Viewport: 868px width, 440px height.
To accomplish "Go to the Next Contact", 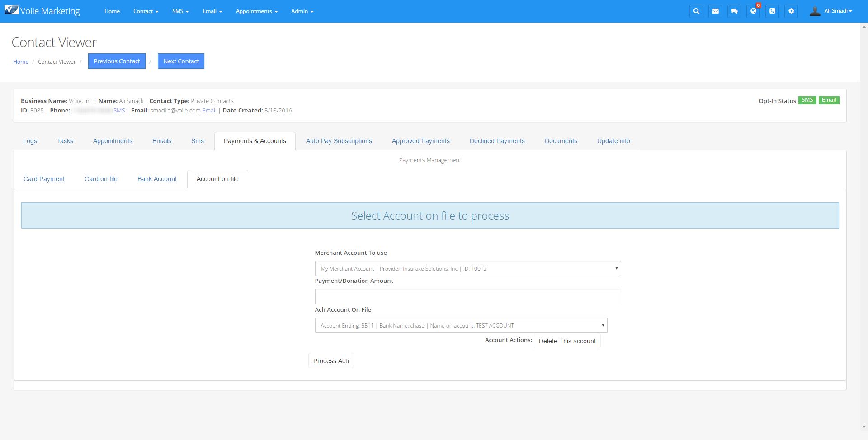I will (181, 61).
